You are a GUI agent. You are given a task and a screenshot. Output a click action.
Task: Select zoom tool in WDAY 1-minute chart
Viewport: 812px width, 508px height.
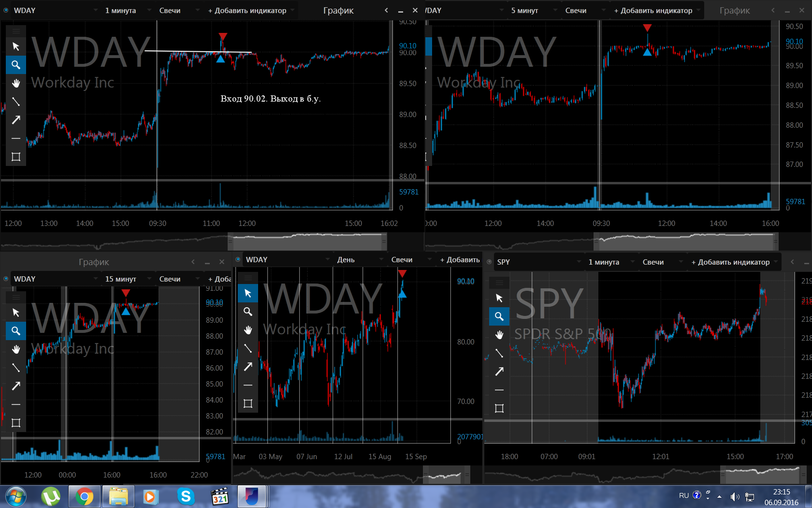(16, 65)
